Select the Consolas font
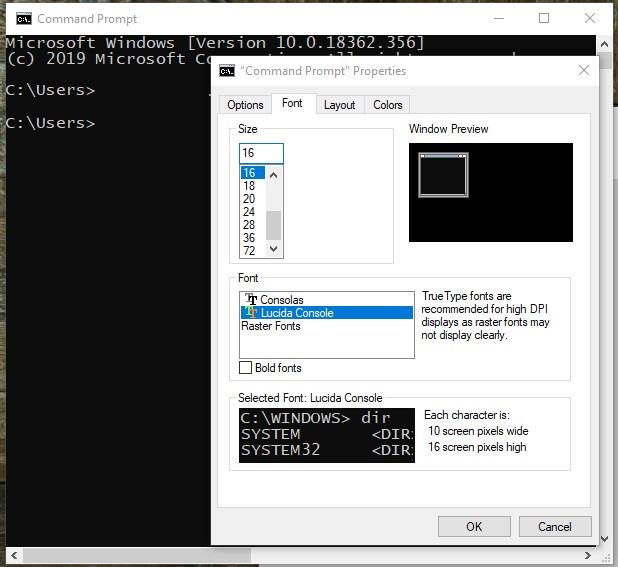The width and height of the screenshot is (618, 567). (x=327, y=299)
